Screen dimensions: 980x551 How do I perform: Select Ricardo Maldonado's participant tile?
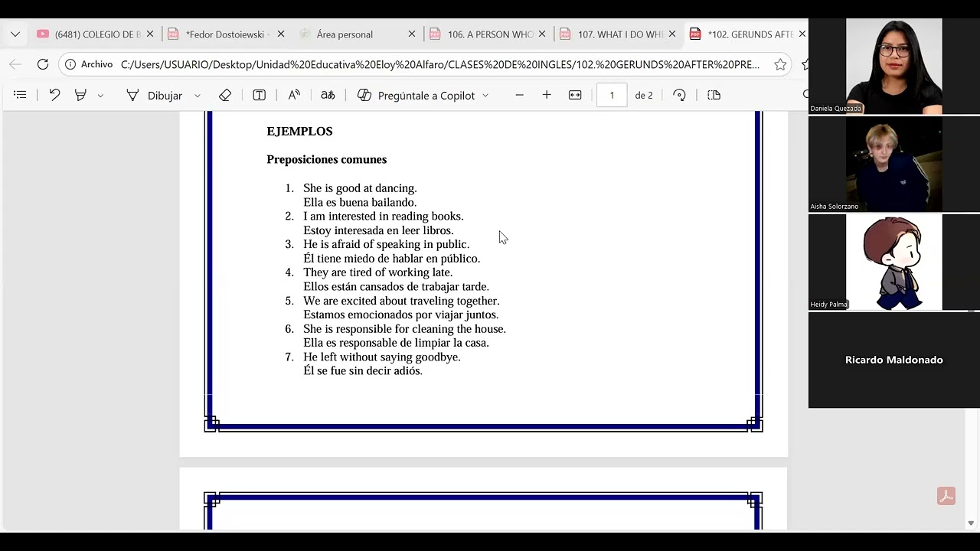(x=894, y=360)
